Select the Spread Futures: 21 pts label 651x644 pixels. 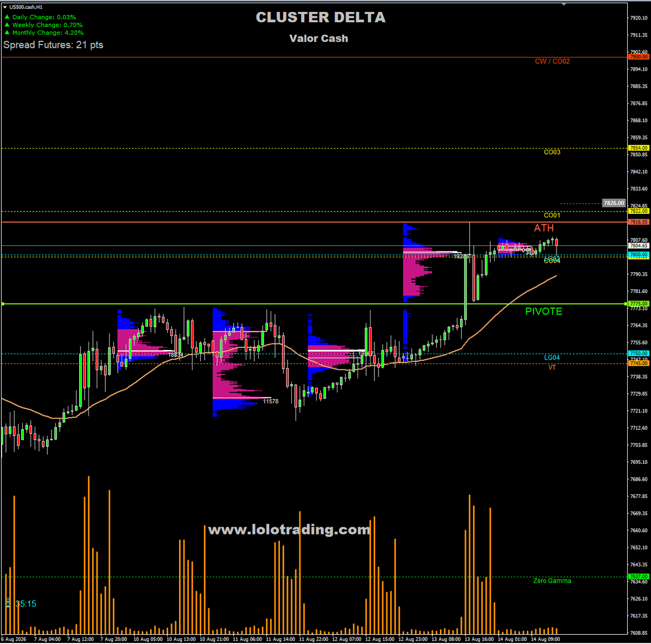[x=53, y=45]
